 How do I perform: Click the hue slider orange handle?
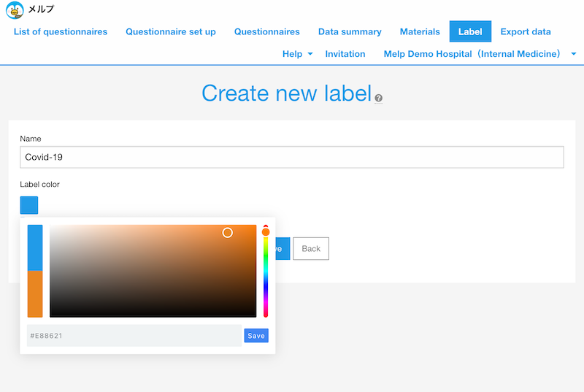(x=266, y=232)
